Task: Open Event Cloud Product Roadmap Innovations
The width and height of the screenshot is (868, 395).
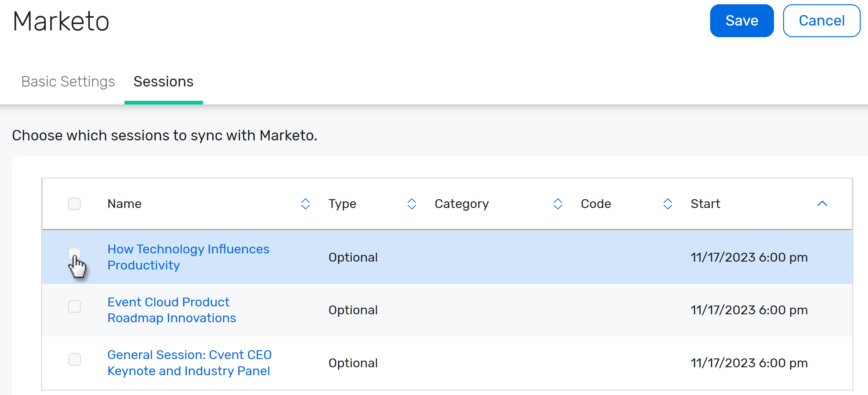Action: click(172, 310)
